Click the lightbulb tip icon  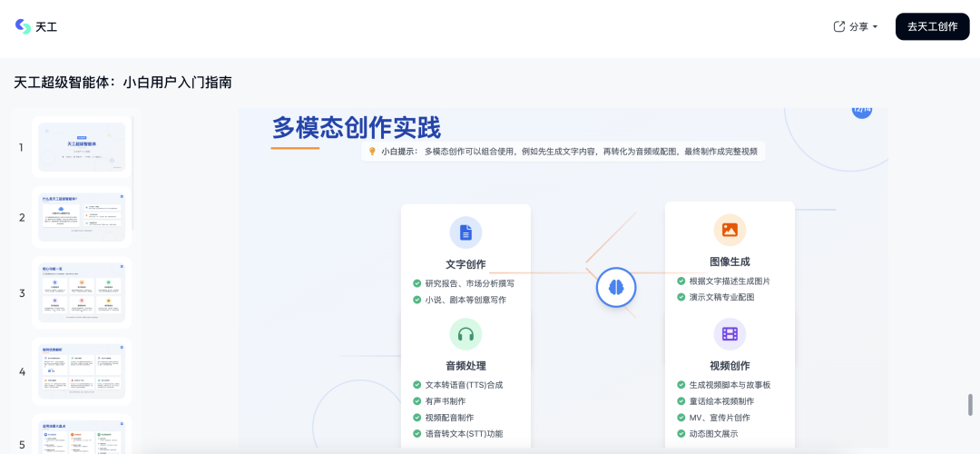coord(372,152)
